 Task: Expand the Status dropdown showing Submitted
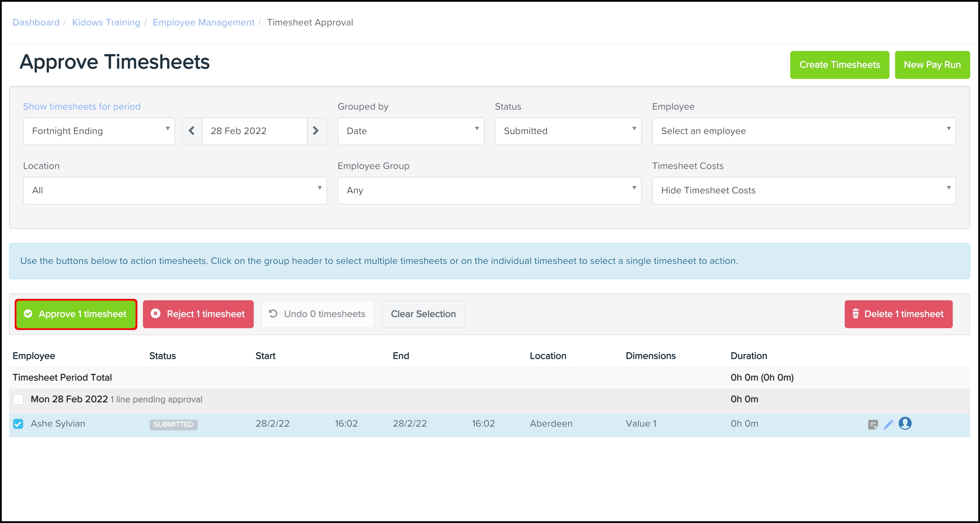click(x=568, y=131)
